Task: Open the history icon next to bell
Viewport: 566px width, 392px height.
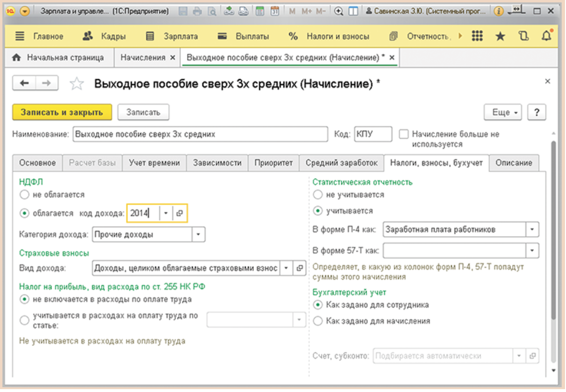Action: click(524, 36)
